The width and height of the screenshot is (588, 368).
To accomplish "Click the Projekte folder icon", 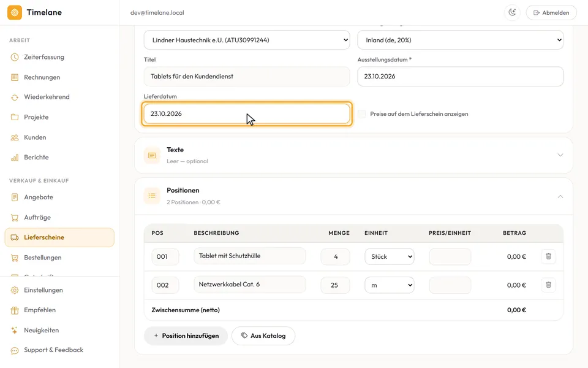I will point(15,117).
